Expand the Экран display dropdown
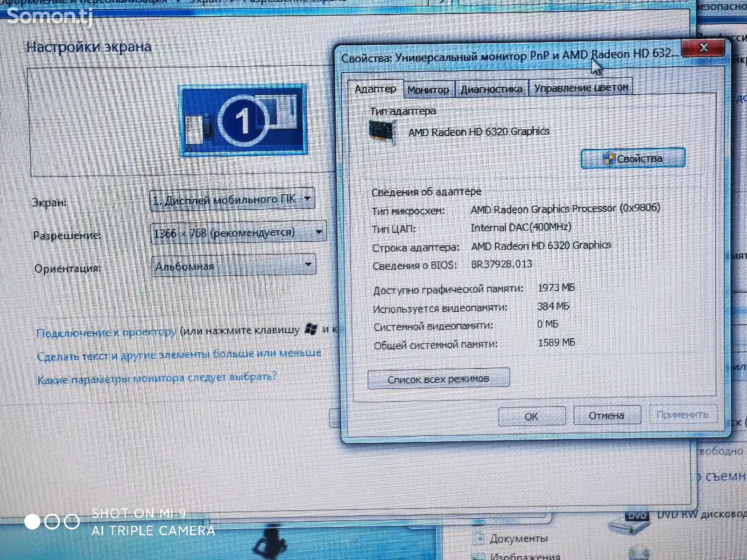The image size is (747, 560). 232,199
